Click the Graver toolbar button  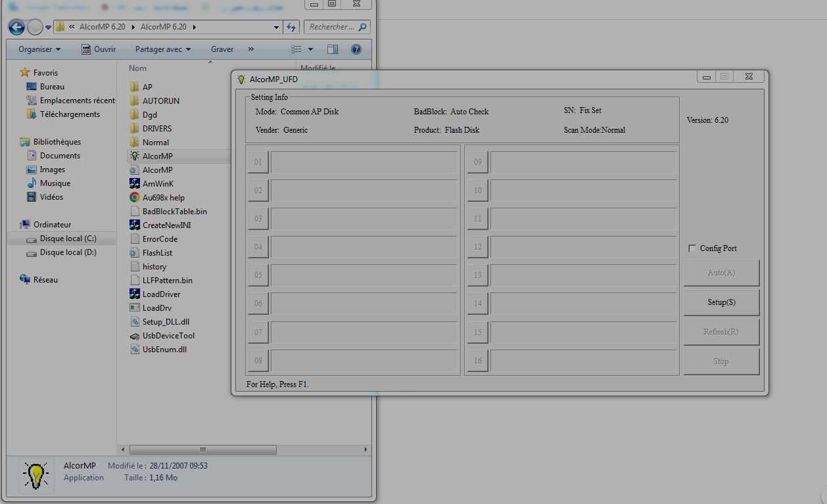222,49
